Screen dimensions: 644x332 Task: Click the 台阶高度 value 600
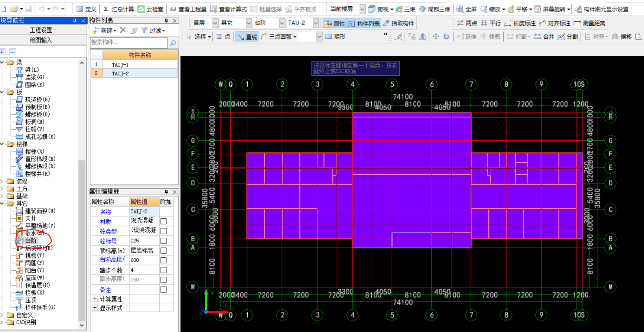pyautogui.click(x=144, y=260)
